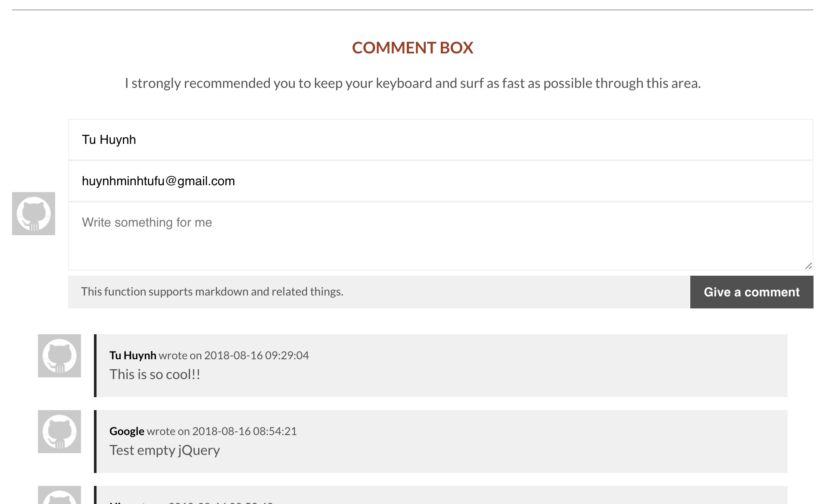
Task: Click the Google author name in comment
Action: (x=127, y=431)
